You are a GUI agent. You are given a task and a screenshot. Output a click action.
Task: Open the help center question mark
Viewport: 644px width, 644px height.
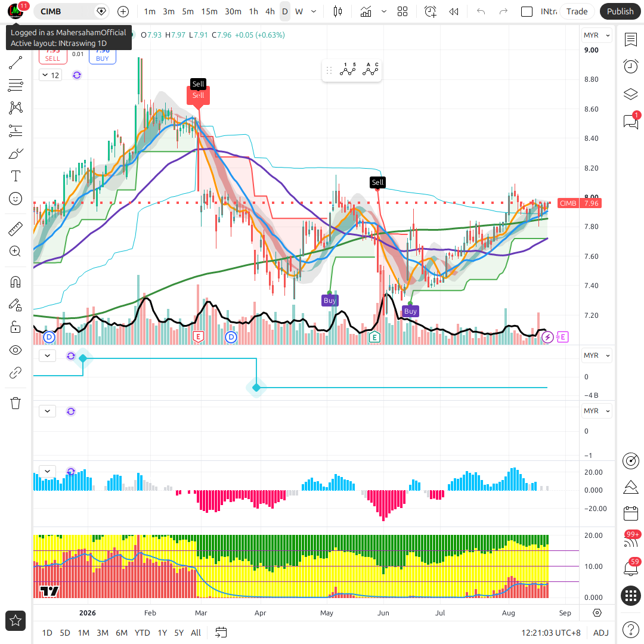631,629
